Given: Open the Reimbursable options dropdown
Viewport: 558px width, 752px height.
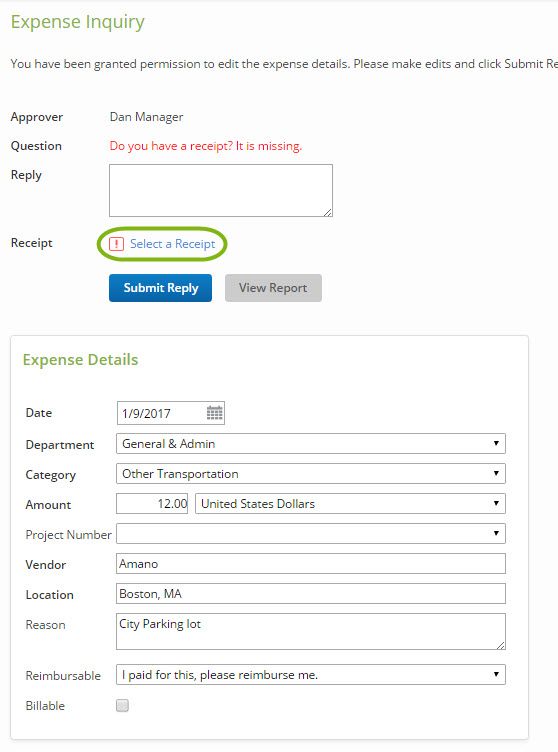Looking at the screenshot, I should (311, 675).
